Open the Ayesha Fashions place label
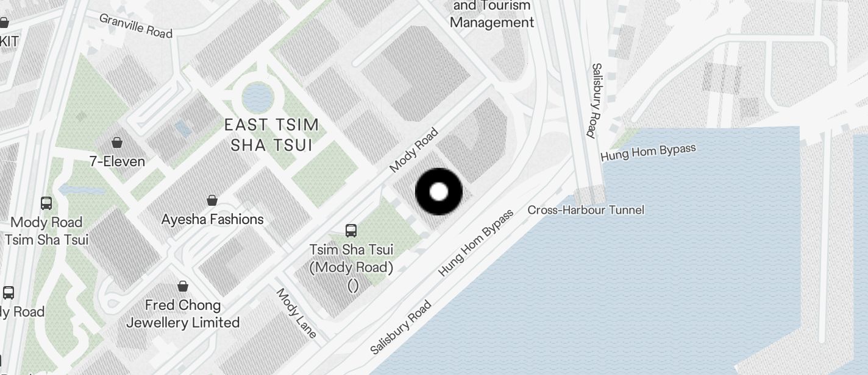868x375 pixels. (212, 219)
